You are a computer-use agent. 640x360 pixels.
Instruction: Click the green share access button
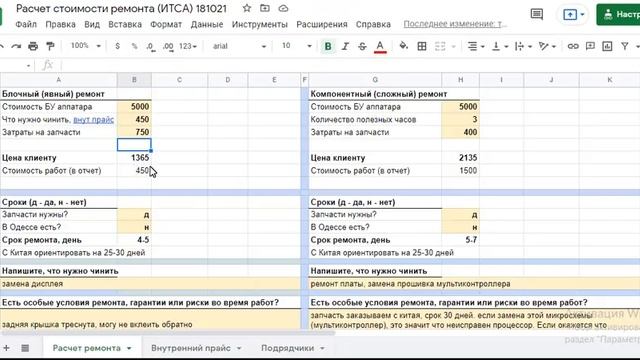pos(618,15)
